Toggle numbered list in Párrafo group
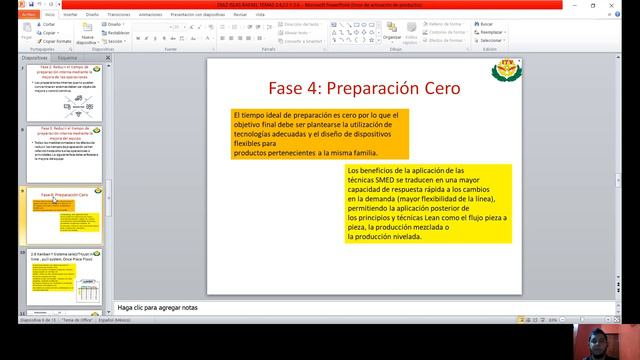The height and width of the screenshot is (360, 640). click(235, 27)
